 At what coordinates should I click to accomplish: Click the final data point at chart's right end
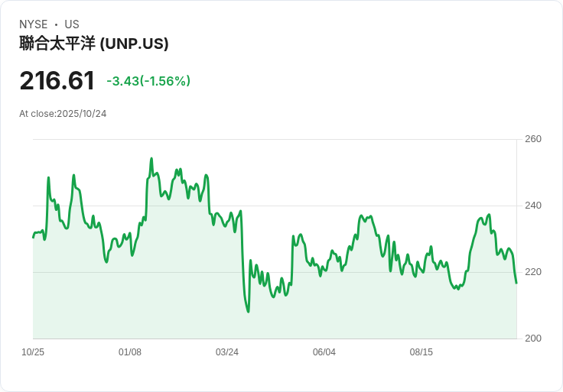pos(516,283)
